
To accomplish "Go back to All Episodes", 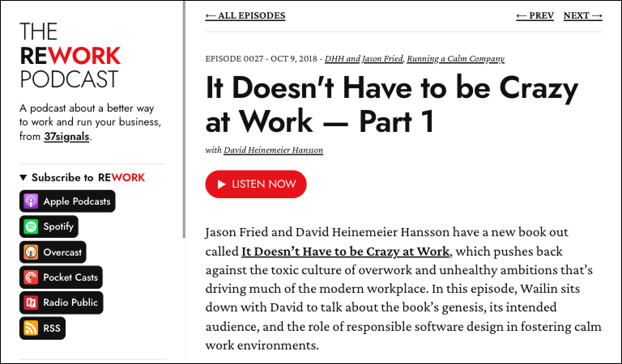I will click(x=245, y=15).
